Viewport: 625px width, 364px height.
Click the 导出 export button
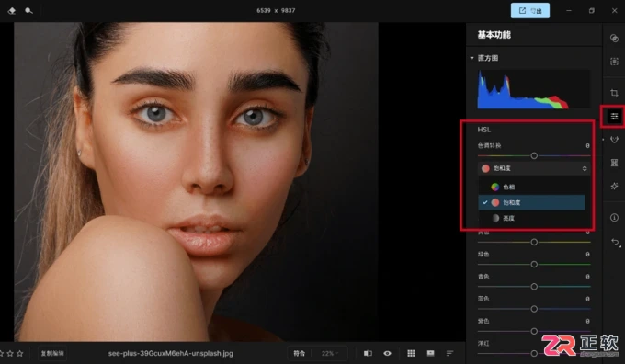(530, 11)
